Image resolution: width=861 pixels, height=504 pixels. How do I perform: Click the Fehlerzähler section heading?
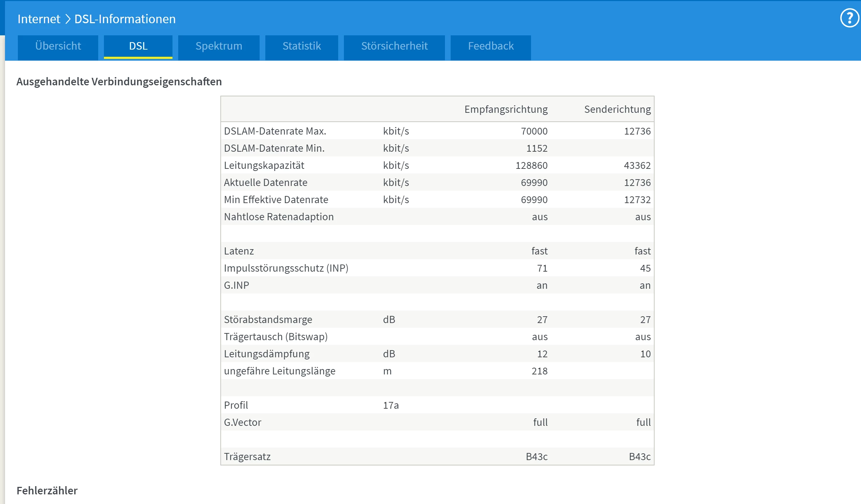pyautogui.click(x=47, y=490)
